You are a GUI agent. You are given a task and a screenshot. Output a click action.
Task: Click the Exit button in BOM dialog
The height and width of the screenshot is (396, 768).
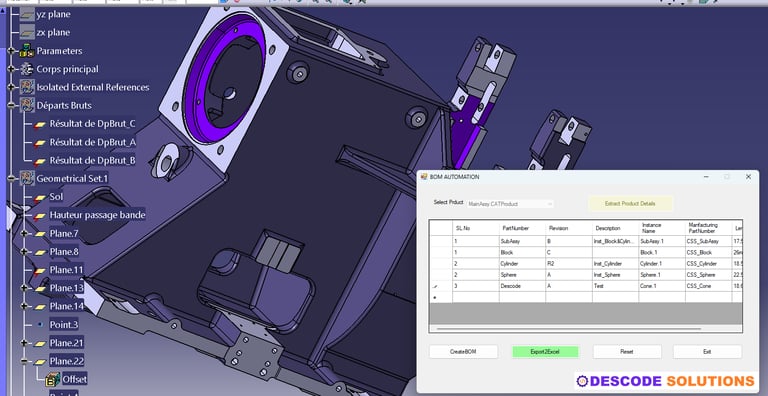707,351
